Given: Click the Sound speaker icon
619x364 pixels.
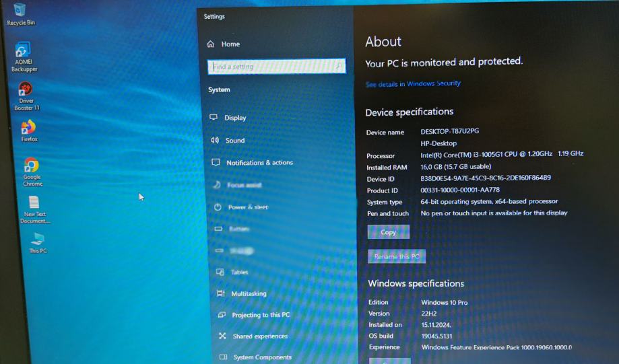Looking at the screenshot, I should (x=215, y=140).
